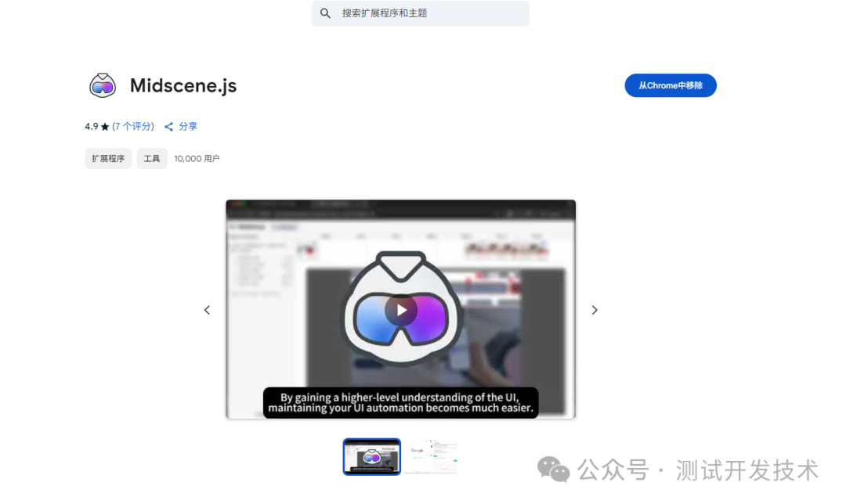Go to previous slide with left chevron
This screenshot has width=846, height=504.
pos(207,310)
